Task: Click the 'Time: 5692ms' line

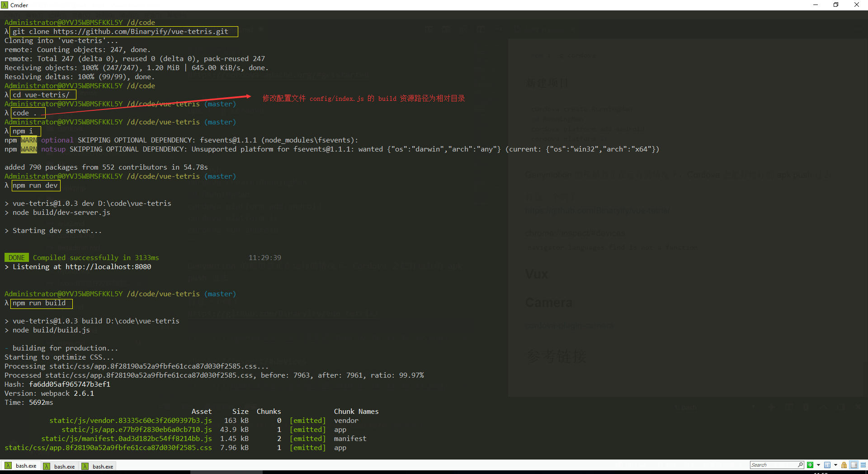Action: (x=29, y=403)
